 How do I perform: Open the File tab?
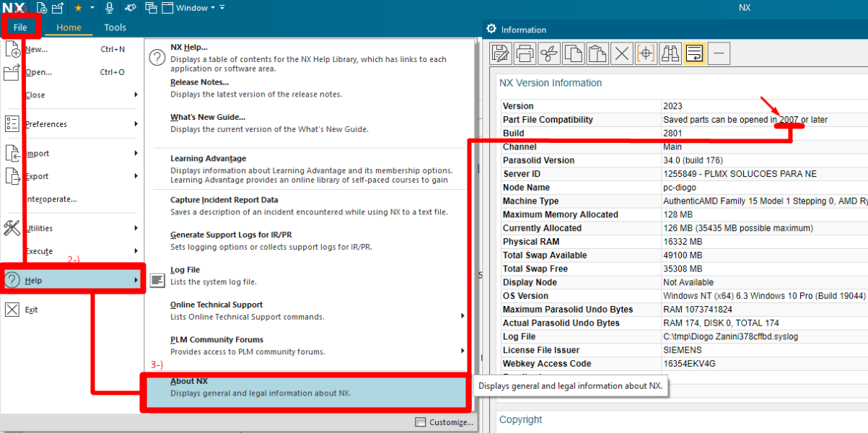click(x=20, y=27)
